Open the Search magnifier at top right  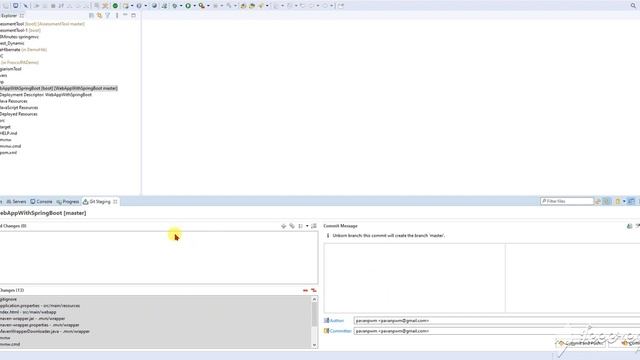tap(633, 6)
